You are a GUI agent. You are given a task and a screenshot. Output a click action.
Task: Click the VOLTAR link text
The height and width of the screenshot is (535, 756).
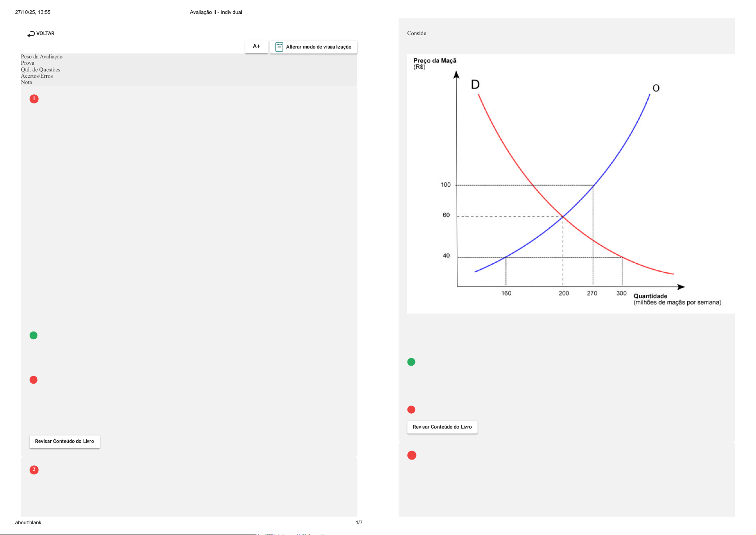click(45, 34)
